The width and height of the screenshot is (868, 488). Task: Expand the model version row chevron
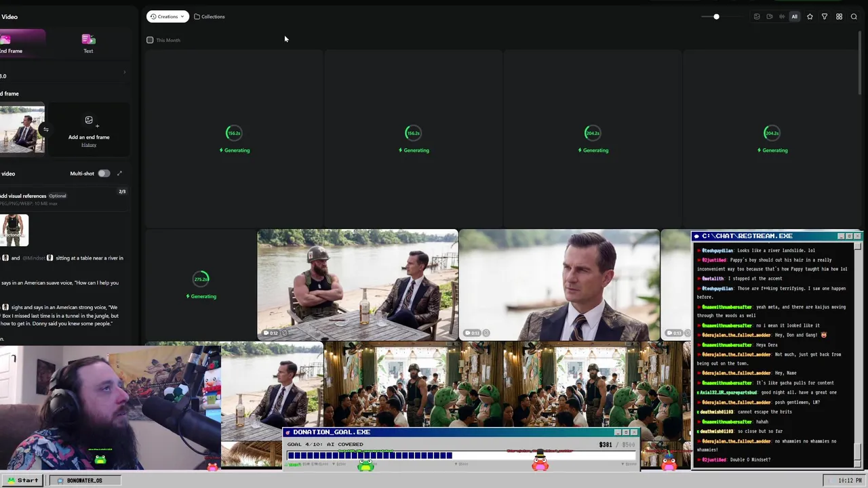click(124, 73)
